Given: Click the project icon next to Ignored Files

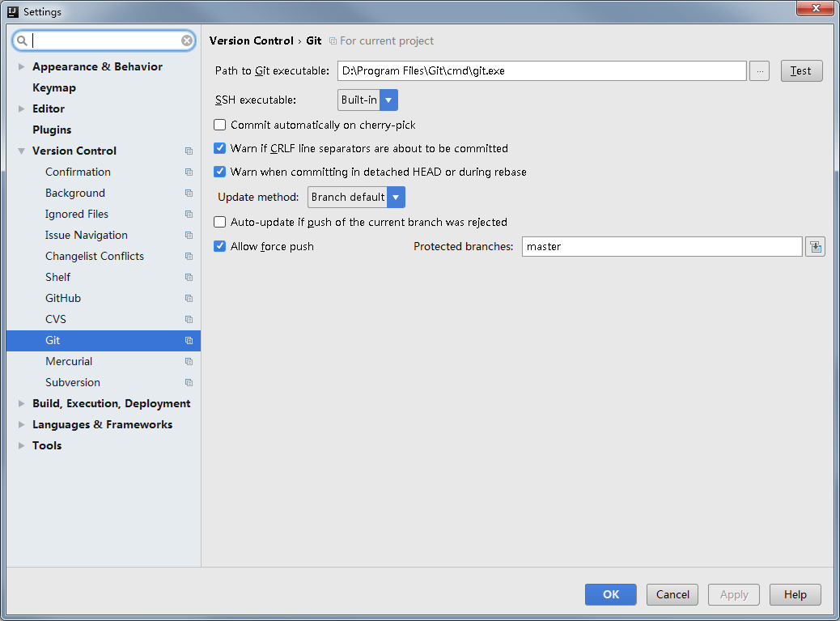Looking at the screenshot, I should (189, 215).
